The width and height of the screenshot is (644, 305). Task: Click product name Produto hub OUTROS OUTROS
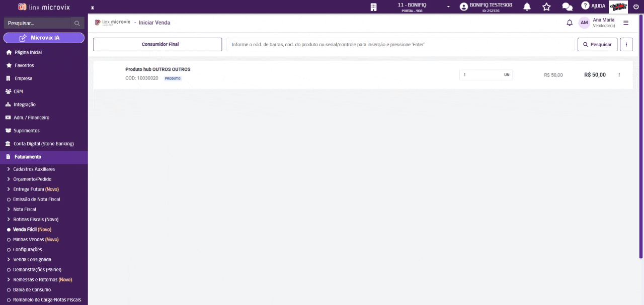[158, 69]
